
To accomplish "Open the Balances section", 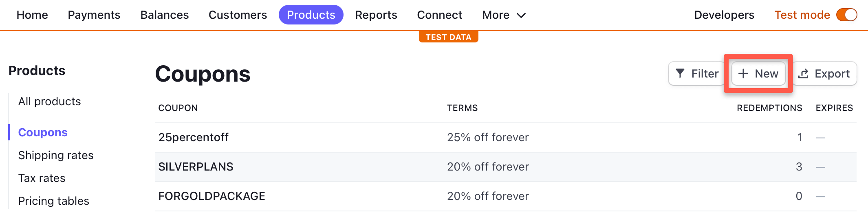I will [165, 15].
